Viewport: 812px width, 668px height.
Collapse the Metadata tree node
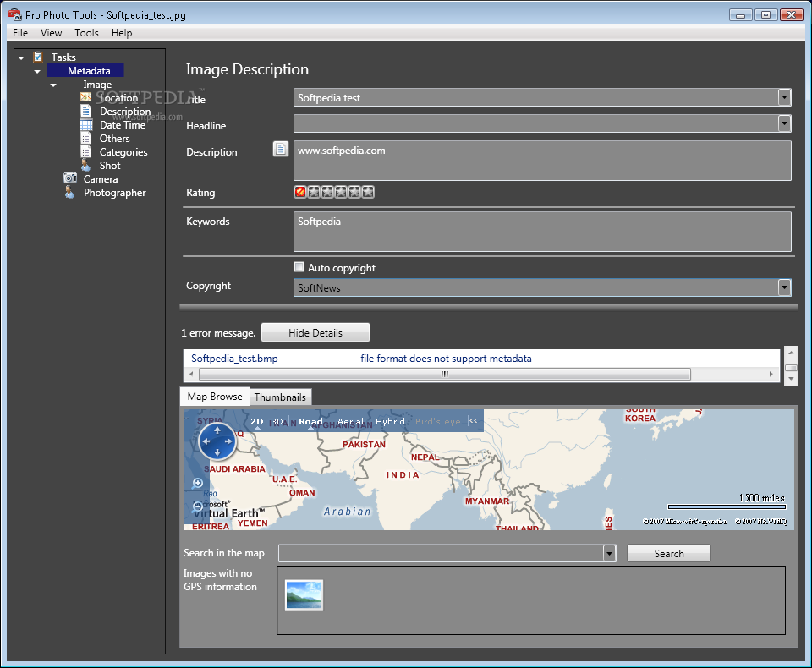pos(37,71)
